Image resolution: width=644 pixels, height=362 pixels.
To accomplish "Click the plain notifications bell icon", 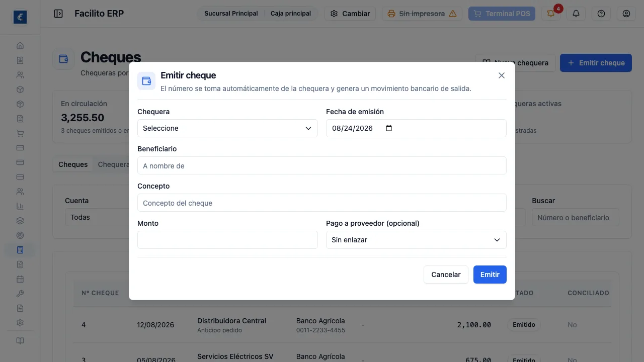I will tap(576, 14).
